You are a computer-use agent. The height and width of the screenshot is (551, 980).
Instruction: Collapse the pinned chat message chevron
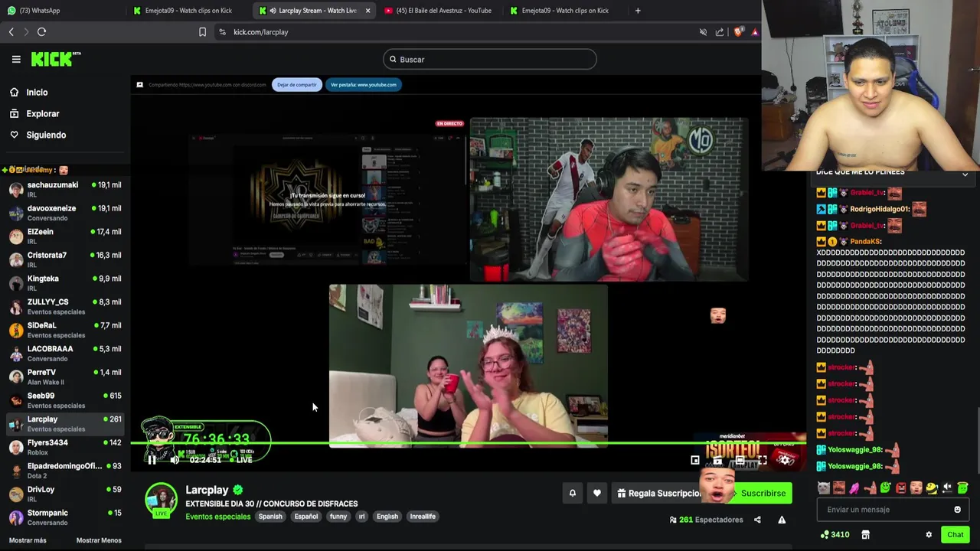tap(965, 174)
